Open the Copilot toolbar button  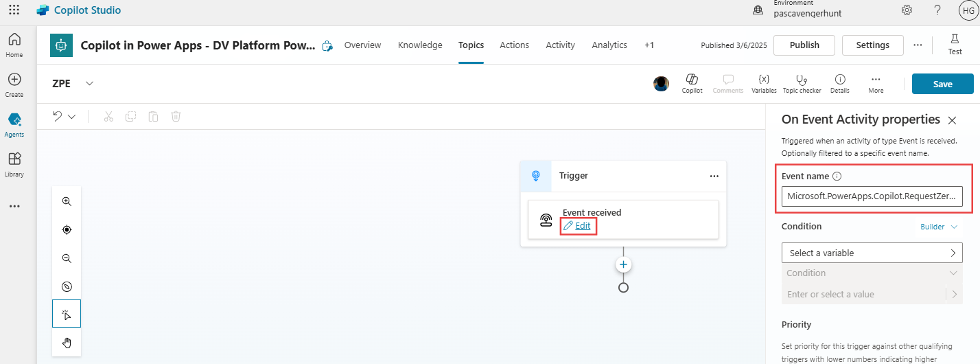pos(692,84)
